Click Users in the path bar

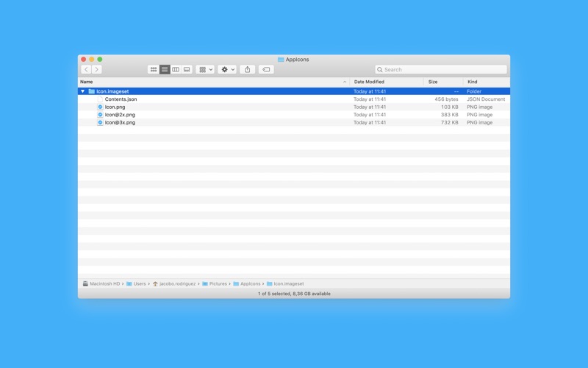tap(136, 284)
